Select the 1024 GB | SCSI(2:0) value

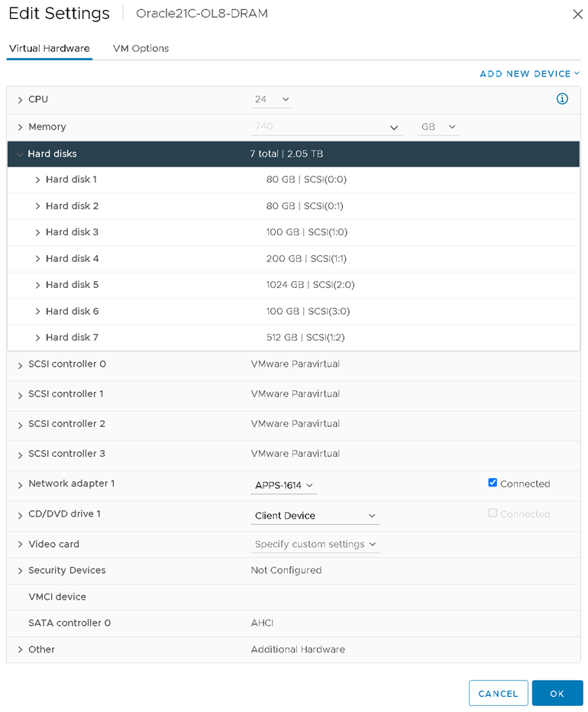tap(311, 285)
